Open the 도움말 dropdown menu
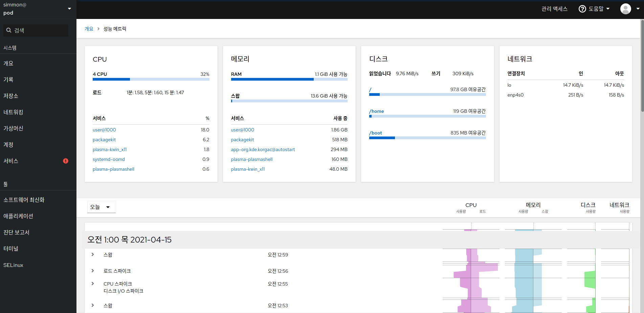Screen dimensions: 644x313 point(595,9)
